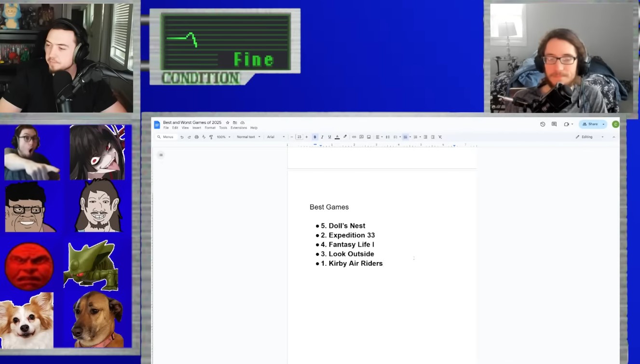Redo the last undone edit
This screenshot has height=364, width=640.
(189, 137)
